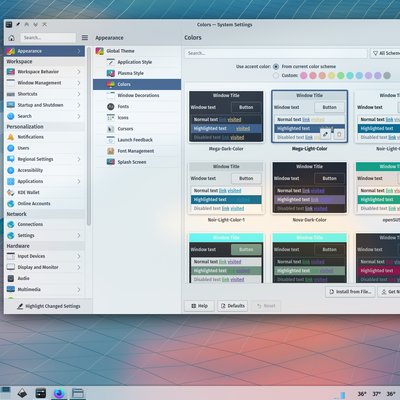The width and height of the screenshot is (400, 400).
Task: Open Multimedia in the sidebar
Action: pos(44,289)
